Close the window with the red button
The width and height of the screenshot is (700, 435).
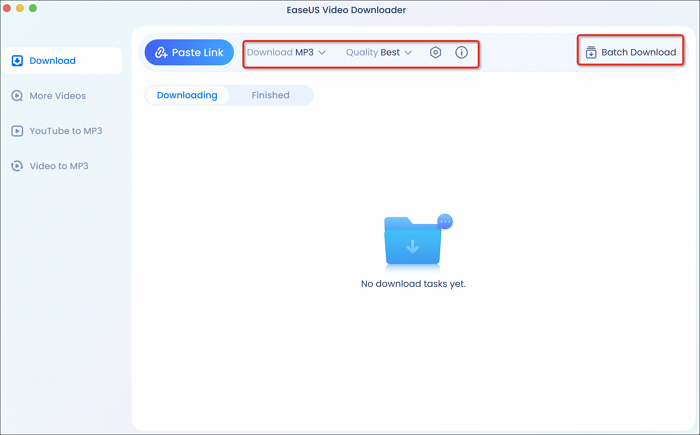[x=7, y=8]
